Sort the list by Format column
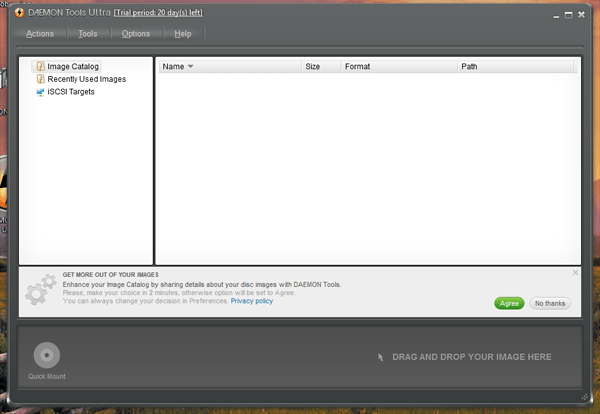This screenshot has width=600, height=414. 399,67
